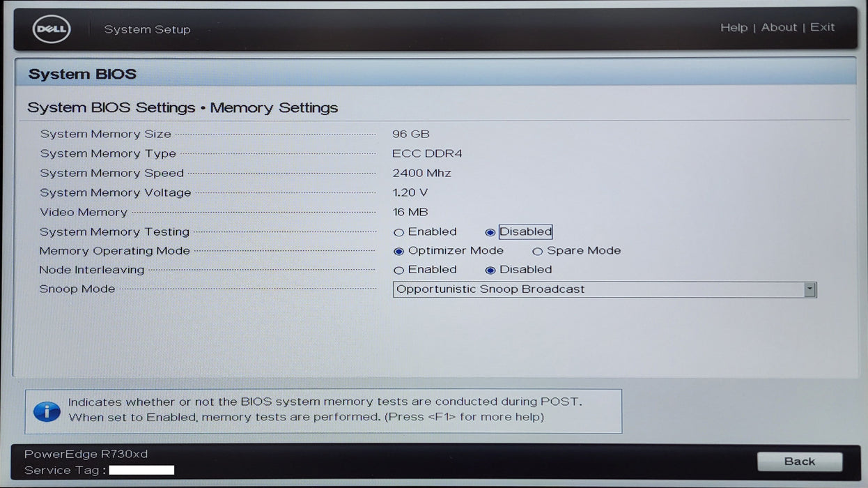Click the System Setup title text
The image size is (868, 488).
[147, 29]
